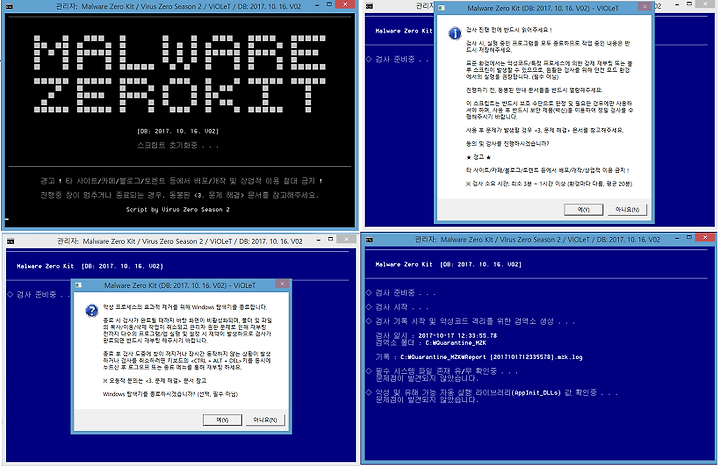
Task: Click 아니요(N) in the pre-scan notice dialog with the info icon
Action: [627, 209]
